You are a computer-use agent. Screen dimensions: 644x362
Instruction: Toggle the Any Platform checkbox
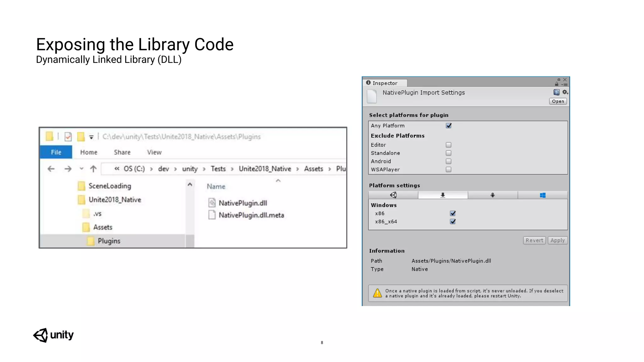point(448,125)
